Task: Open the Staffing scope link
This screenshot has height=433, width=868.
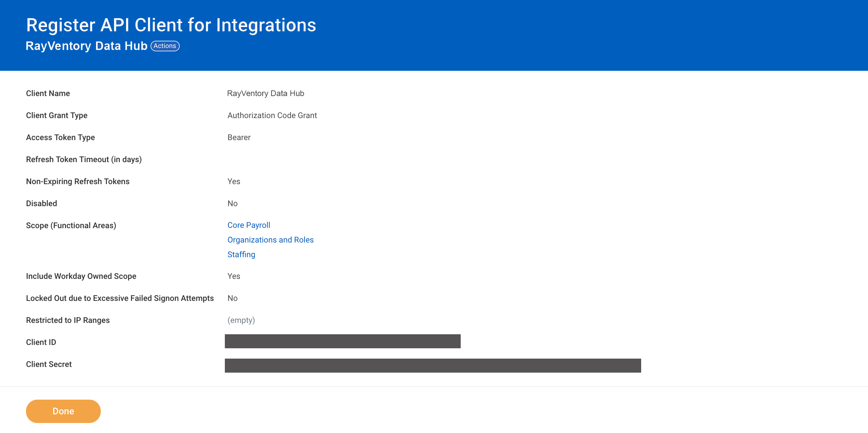Action: [241, 255]
